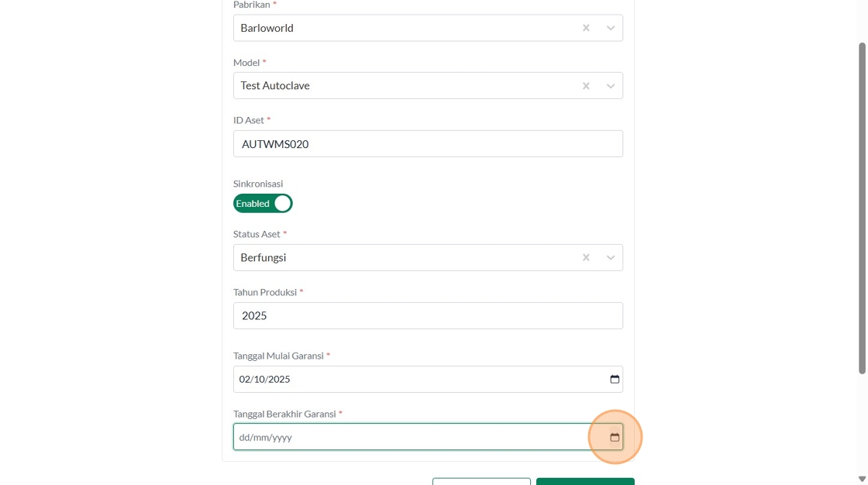Image resolution: width=868 pixels, height=485 pixels.
Task: Click the scroll down arrow
Action: tap(862, 479)
